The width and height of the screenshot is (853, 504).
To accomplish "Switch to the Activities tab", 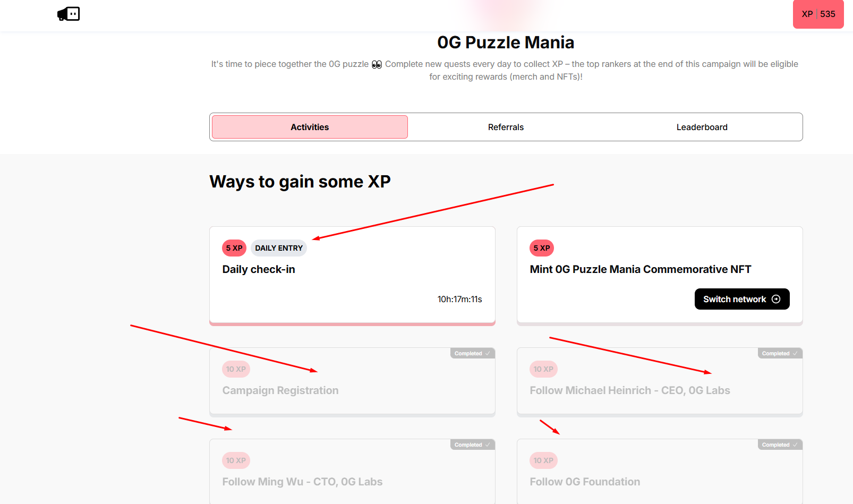I will [310, 127].
